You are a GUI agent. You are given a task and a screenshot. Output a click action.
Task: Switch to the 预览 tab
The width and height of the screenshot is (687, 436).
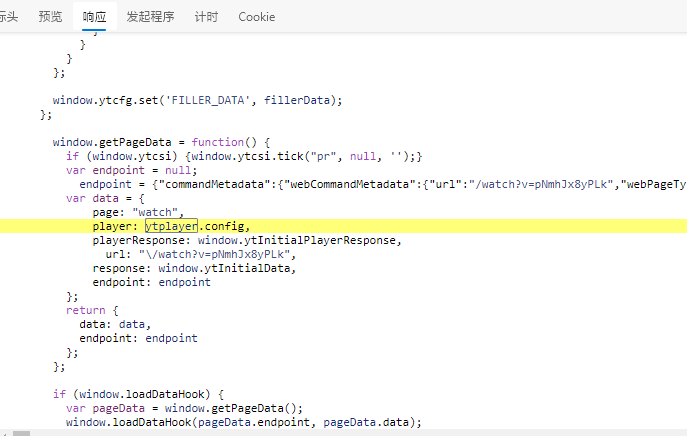coord(50,17)
